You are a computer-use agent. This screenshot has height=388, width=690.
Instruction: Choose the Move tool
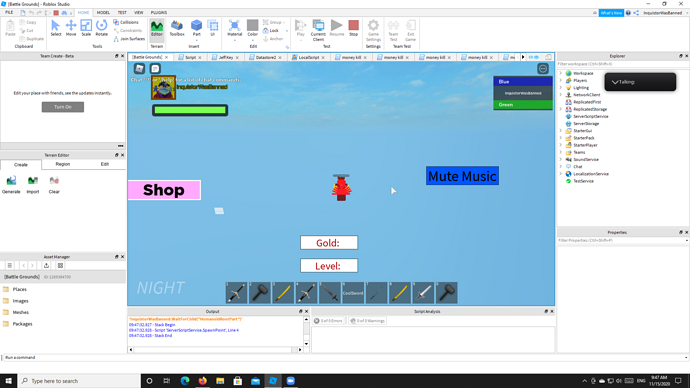point(71,28)
